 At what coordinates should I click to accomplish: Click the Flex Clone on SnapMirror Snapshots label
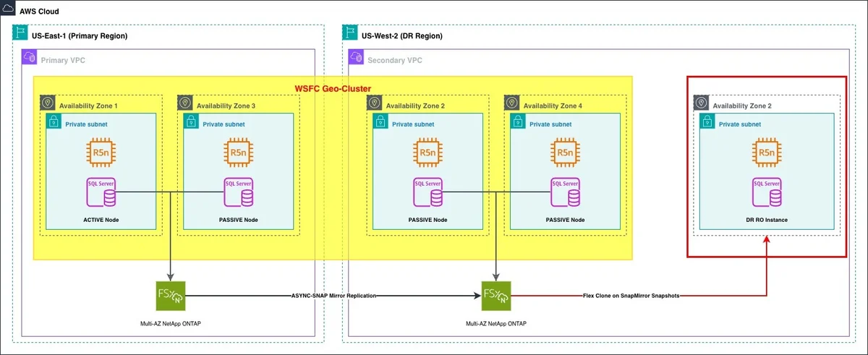pyautogui.click(x=631, y=296)
